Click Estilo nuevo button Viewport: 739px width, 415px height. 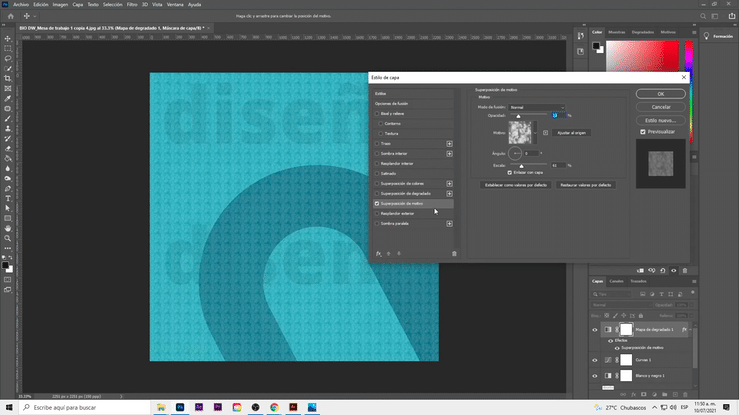pyautogui.click(x=661, y=120)
